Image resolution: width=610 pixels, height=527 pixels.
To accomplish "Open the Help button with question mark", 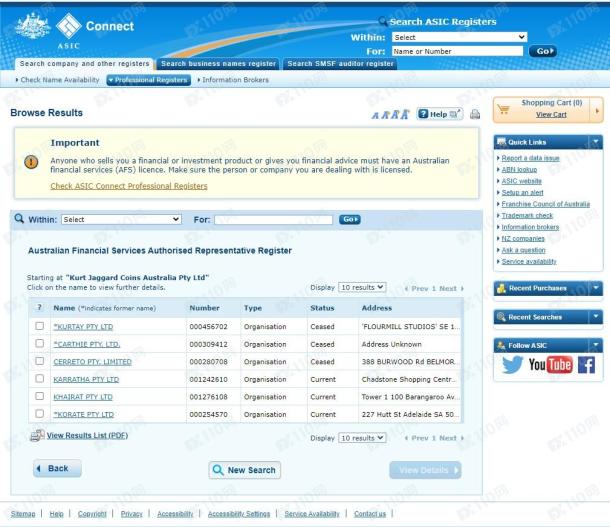I will (439, 114).
